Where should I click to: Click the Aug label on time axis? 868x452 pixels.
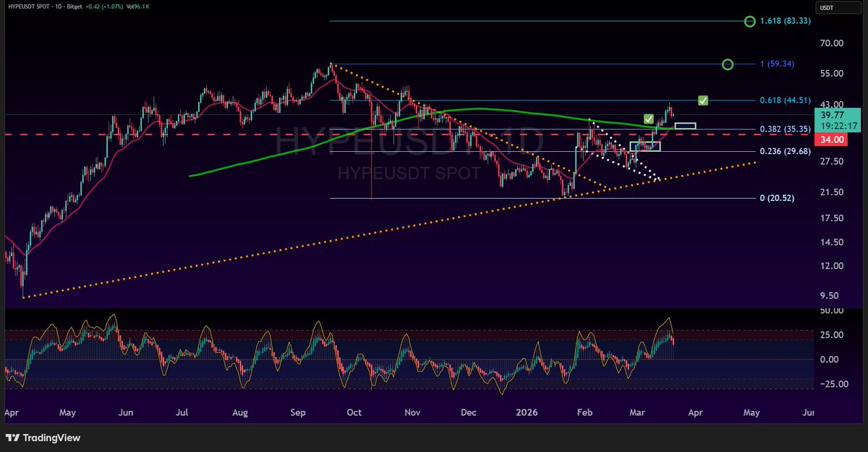point(240,413)
